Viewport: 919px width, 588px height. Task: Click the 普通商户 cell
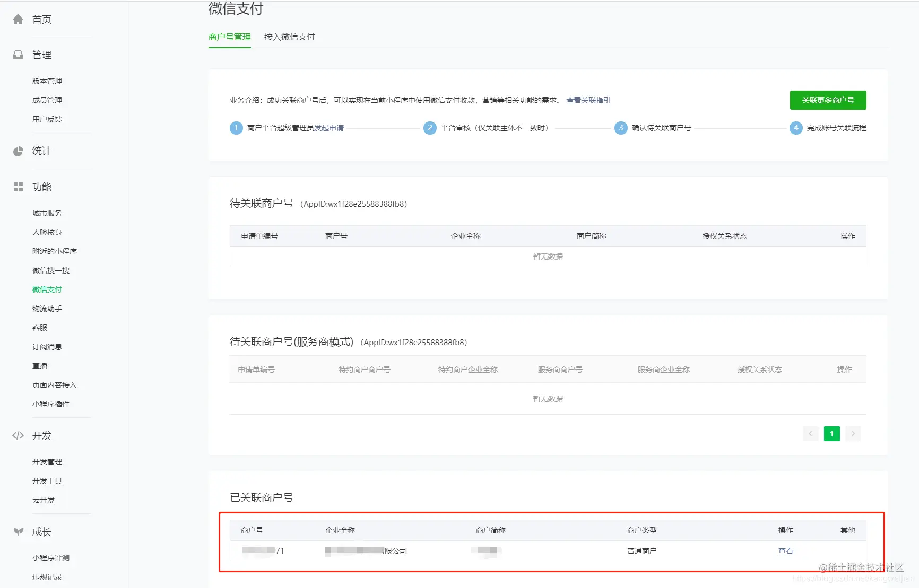tap(642, 551)
